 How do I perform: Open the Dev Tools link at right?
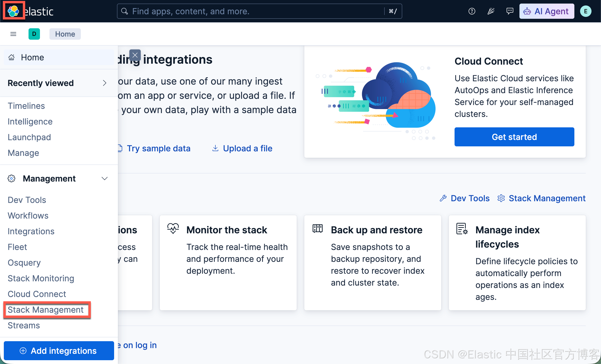[470, 198]
